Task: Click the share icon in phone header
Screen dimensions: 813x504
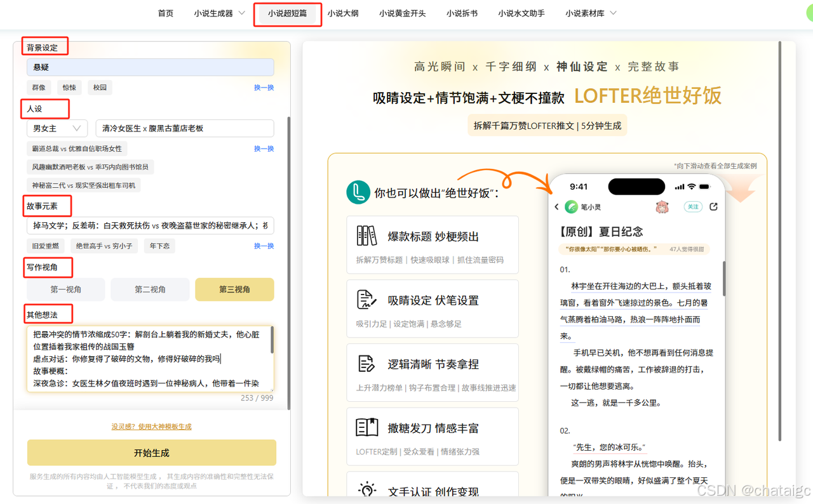Action: coord(713,207)
